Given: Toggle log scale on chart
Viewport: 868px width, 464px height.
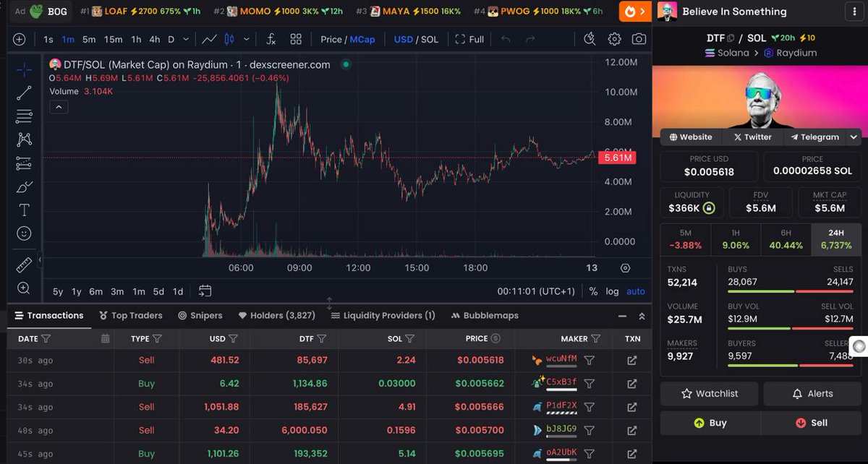Looking at the screenshot, I should (612, 291).
